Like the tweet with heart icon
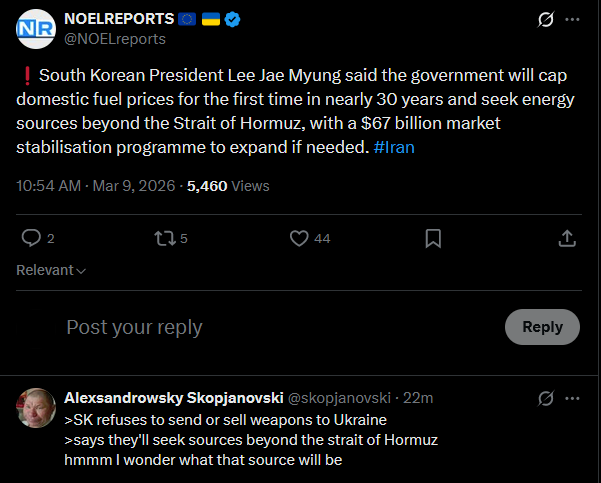 pyautogui.click(x=298, y=238)
